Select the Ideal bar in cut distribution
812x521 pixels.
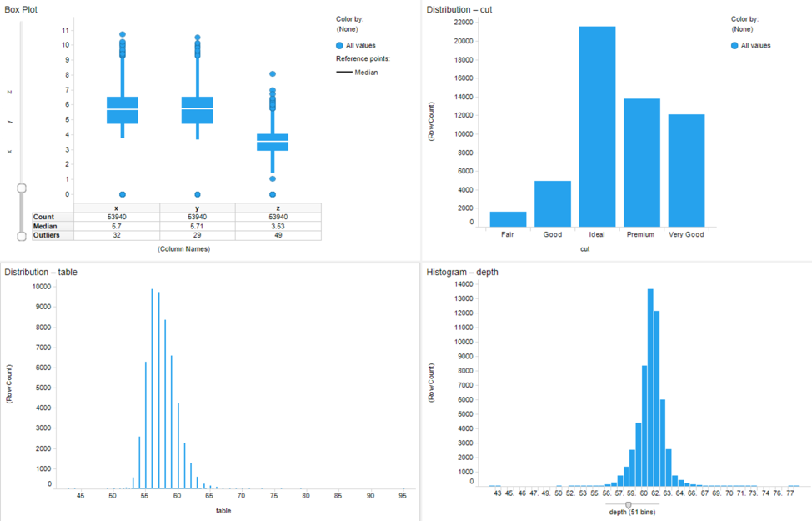(596, 125)
